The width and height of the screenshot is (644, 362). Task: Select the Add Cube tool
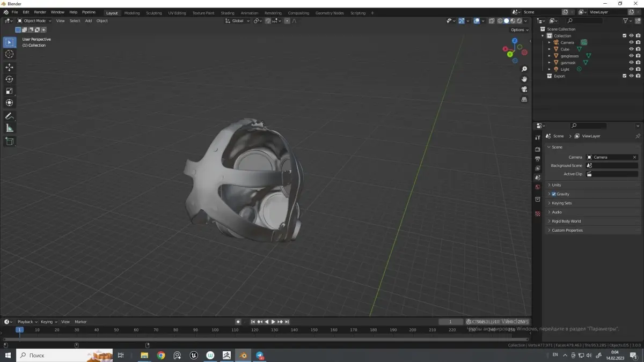(x=9, y=141)
